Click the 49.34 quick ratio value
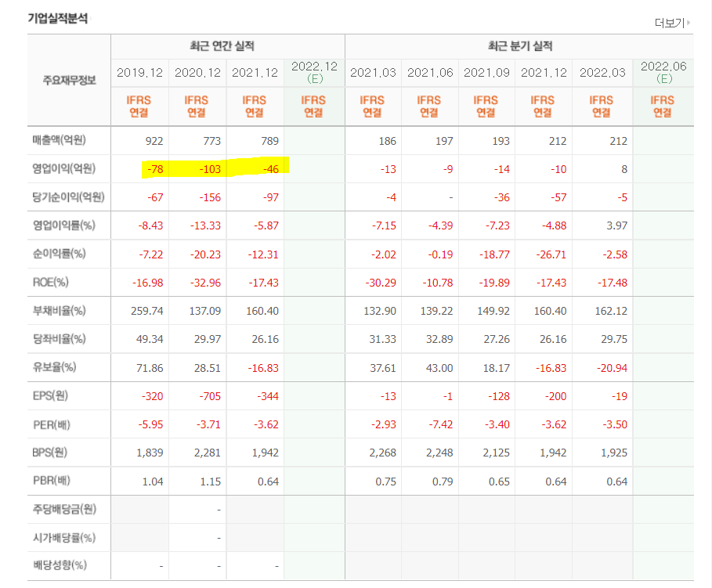Screen dimensions: 712x588 click(x=150, y=339)
